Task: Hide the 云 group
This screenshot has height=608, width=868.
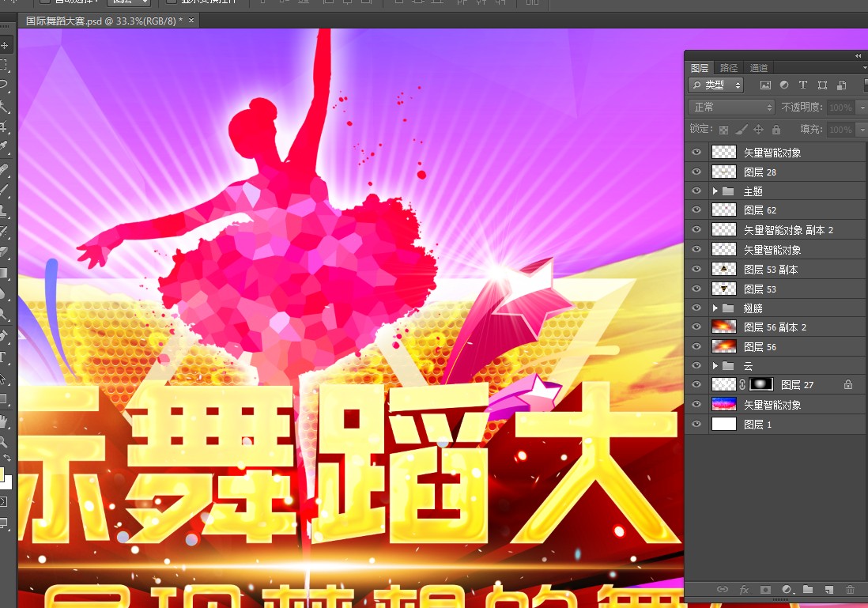Action: 696,365
